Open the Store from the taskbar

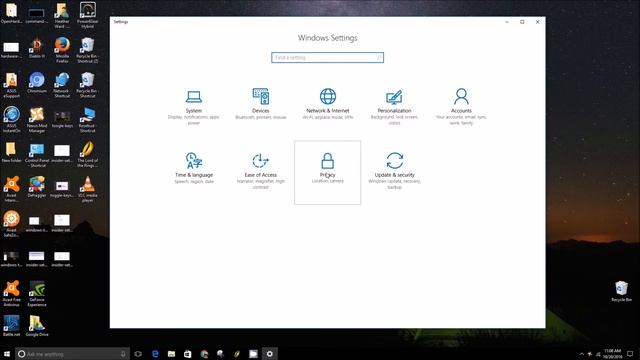click(188, 354)
